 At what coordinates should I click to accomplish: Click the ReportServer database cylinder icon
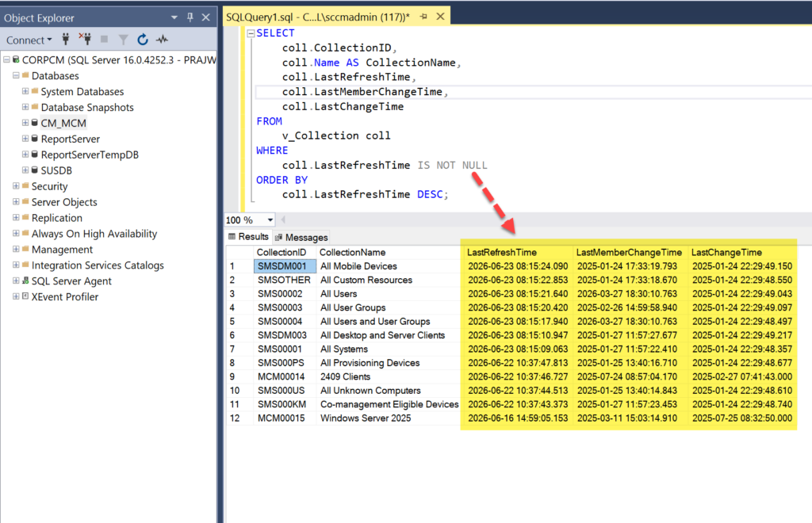(x=34, y=139)
